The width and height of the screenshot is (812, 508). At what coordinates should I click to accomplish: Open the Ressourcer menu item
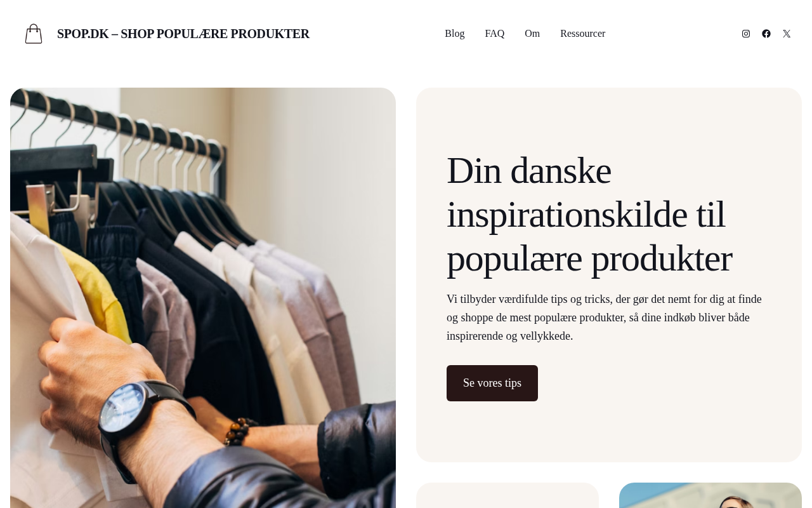(x=582, y=34)
